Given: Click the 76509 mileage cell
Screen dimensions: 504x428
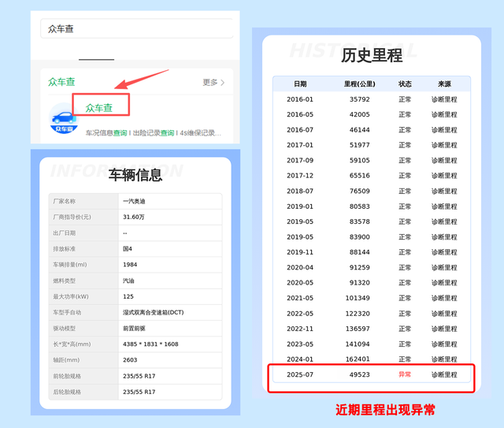Looking at the screenshot, I should (360, 192).
